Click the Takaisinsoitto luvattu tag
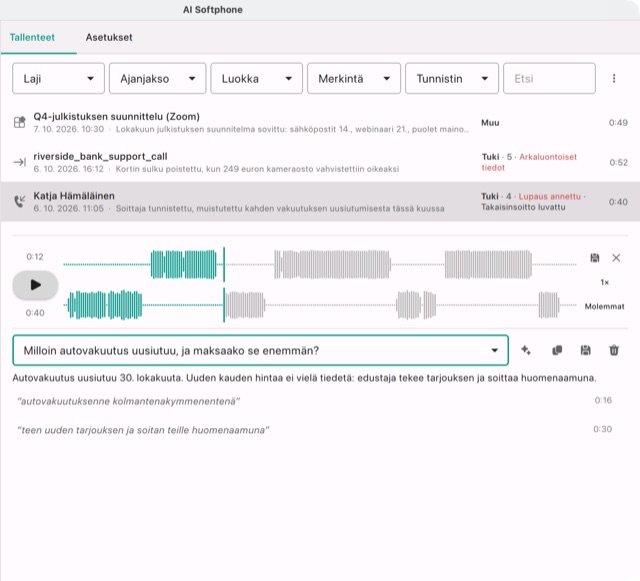Viewport: 640px width, 581px height. tap(523, 207)
